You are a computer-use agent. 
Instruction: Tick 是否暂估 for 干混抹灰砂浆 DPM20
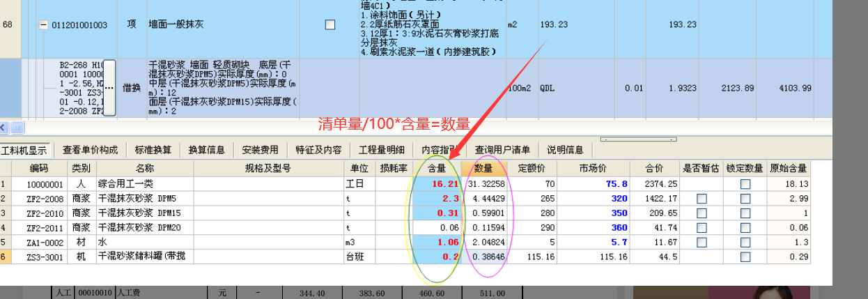coord(702,228)
